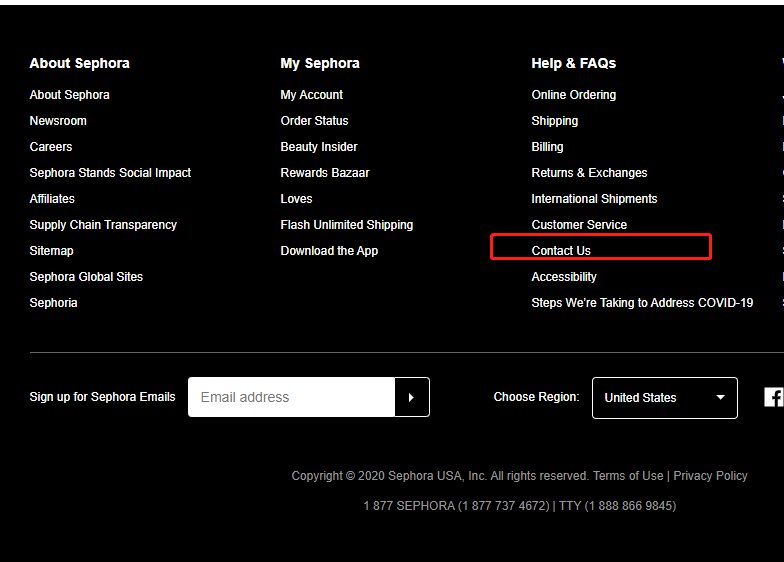Open the Privacy Policy link
Image resolution: width=784 pixels, height=562 pixels.
(x=710, y=476)
